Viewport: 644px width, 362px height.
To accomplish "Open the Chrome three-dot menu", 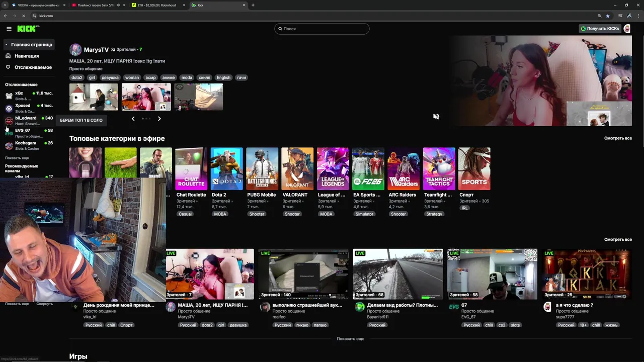I will 637,16.
